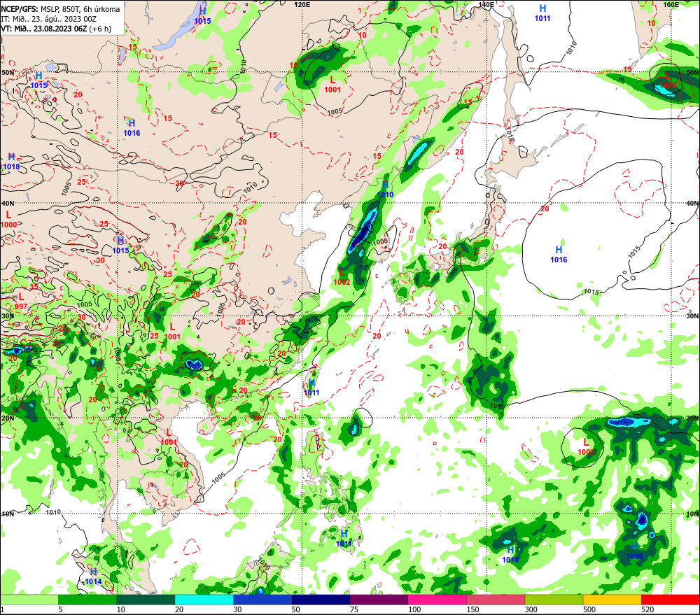The width and height of the screenshot is (700, 615).
Task: Choose the rose 150–300 mm legend swatch
Action: (x=496, y=600)
